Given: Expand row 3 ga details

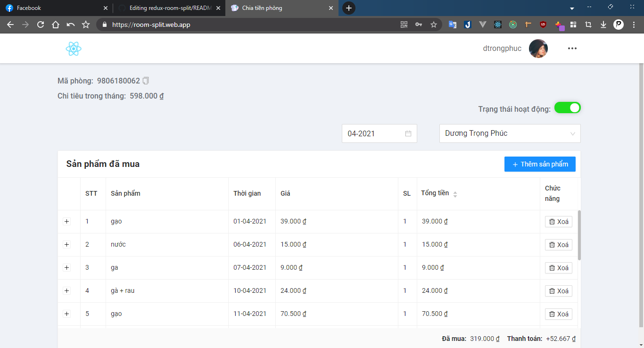Looking at the screenshot, I should coord(66,268).
